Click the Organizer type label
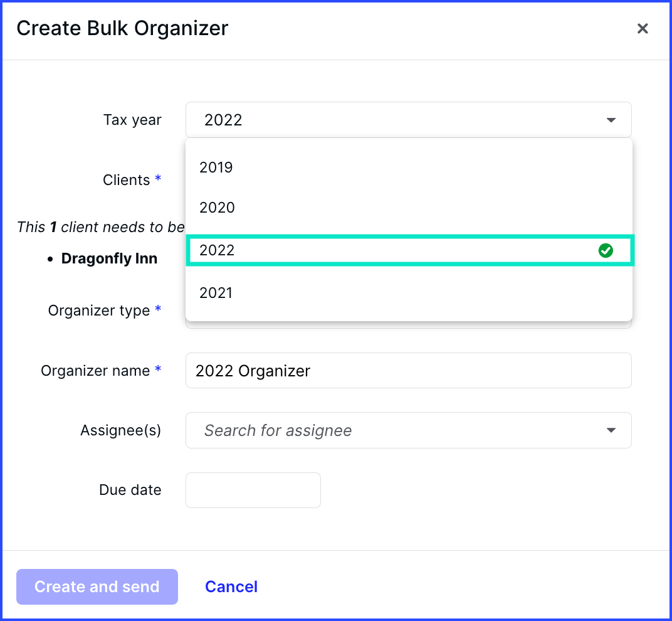672x621 pixels. [98, 310]
